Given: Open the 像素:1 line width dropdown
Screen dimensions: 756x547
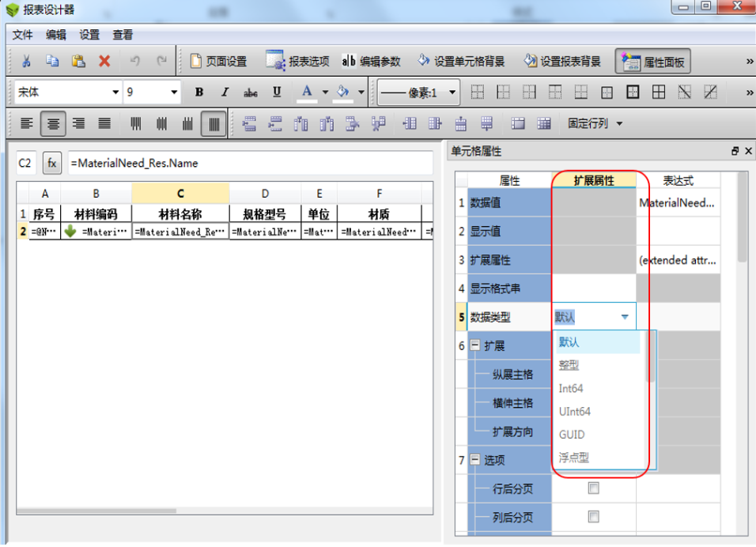Looking at the screenshot, I should click(x=418, y=92).
